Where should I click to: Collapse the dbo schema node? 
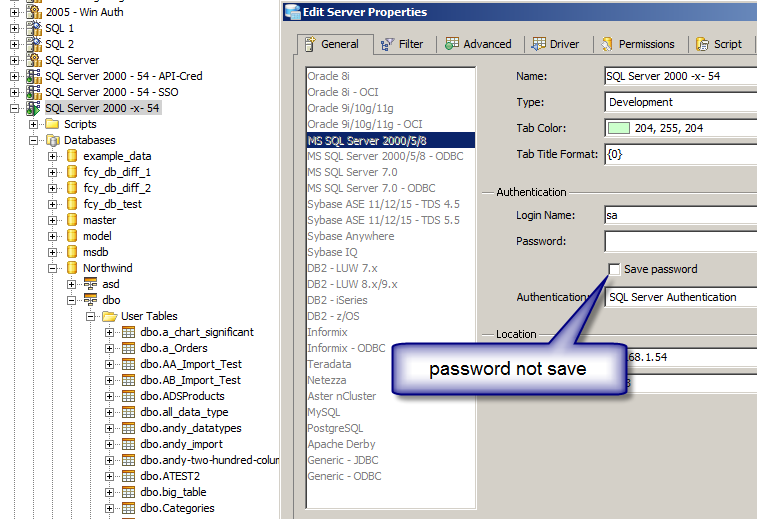[x=71, y=300]
